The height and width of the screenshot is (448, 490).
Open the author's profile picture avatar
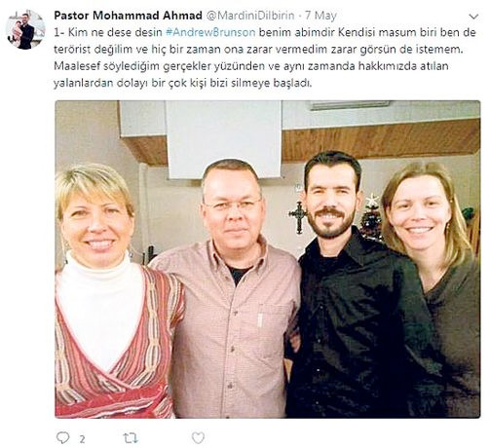(x=25, y=30)
